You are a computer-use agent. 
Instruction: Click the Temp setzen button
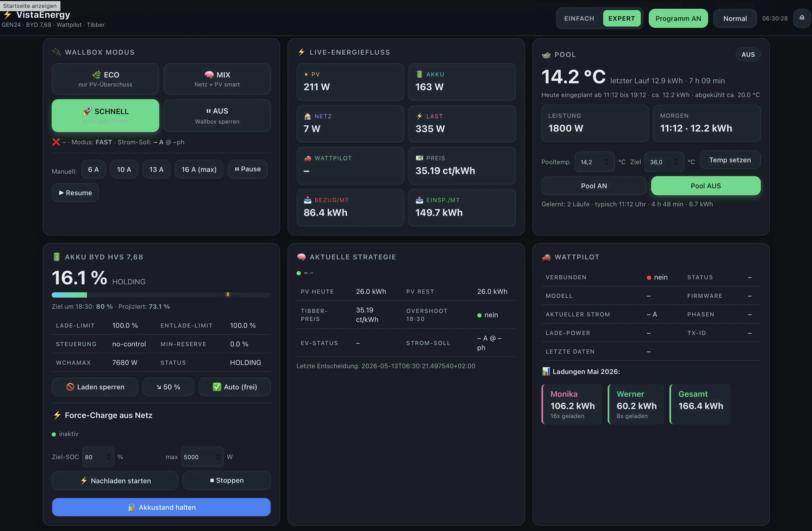click(730, 160)
